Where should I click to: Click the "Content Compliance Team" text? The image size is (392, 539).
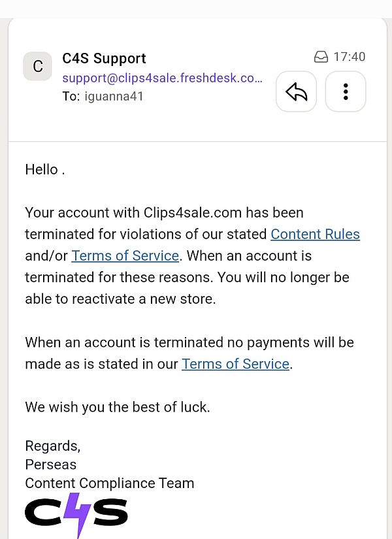click(110, 483)
